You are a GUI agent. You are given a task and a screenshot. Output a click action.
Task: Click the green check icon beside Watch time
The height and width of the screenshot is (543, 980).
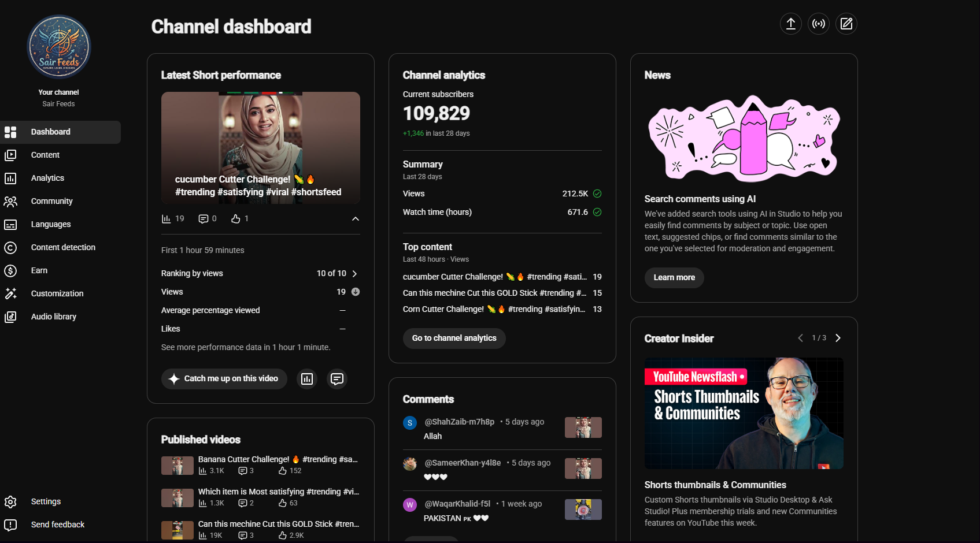(x=597, y=212)
